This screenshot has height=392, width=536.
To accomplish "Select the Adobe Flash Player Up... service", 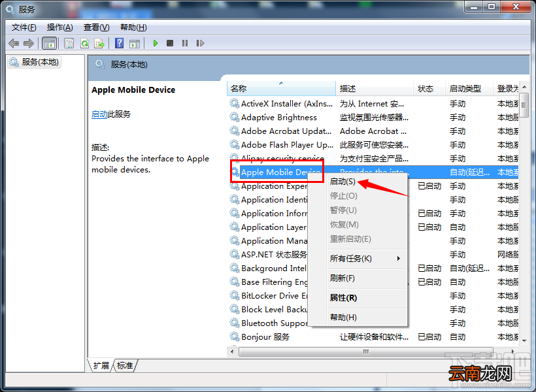I will pyautogui.click(x=374, y=144).
